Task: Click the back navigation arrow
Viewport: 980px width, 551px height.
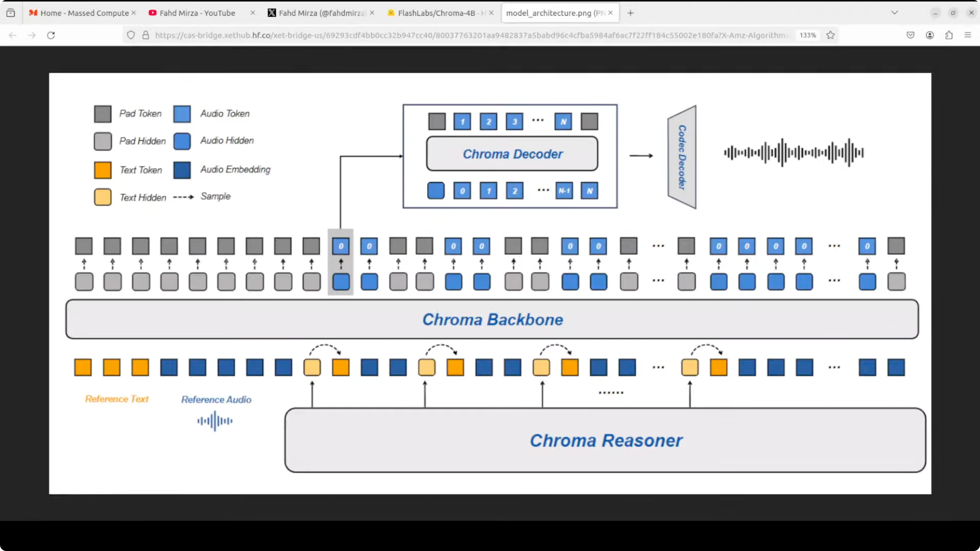Action: [x=13, y=35]
